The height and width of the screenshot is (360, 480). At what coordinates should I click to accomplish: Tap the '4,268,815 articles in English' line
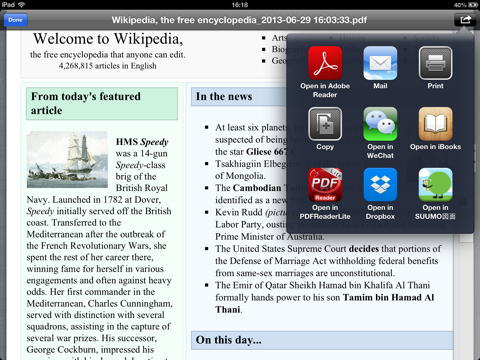[x=108, y=66]
